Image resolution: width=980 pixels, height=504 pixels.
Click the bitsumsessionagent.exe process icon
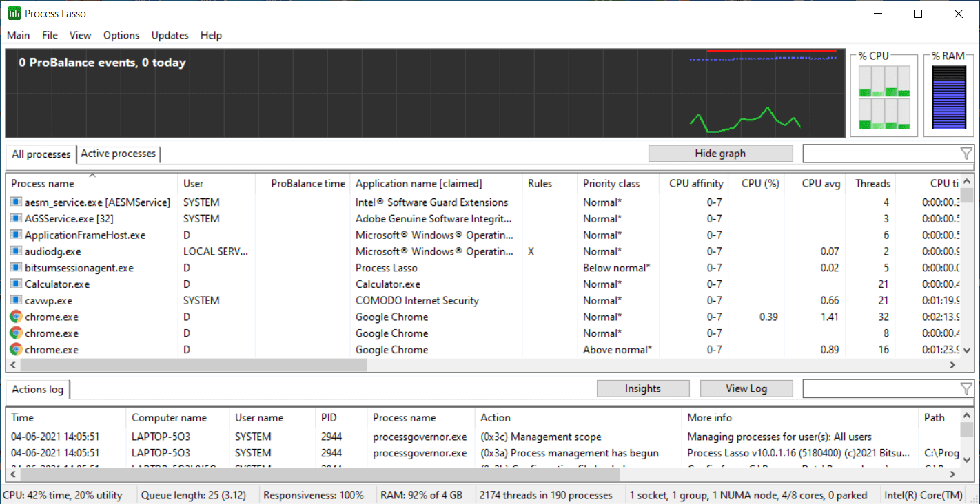click(x=16, y=268)
